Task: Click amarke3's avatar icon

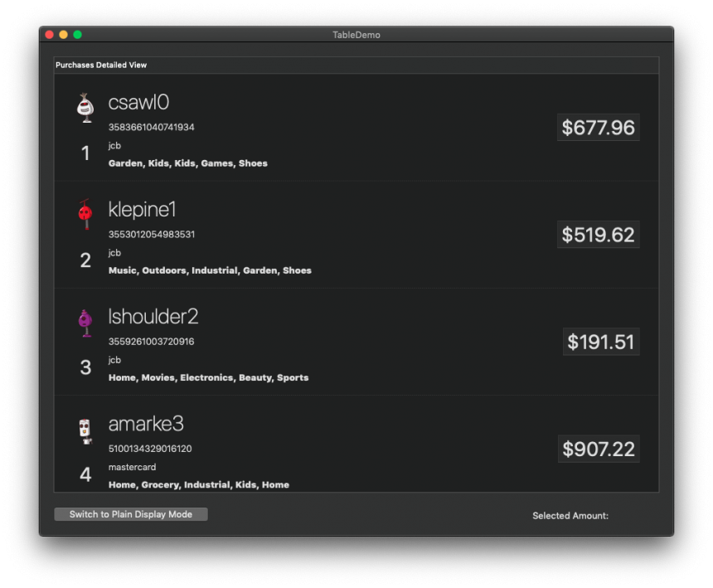Action: [x=85, y=430]
